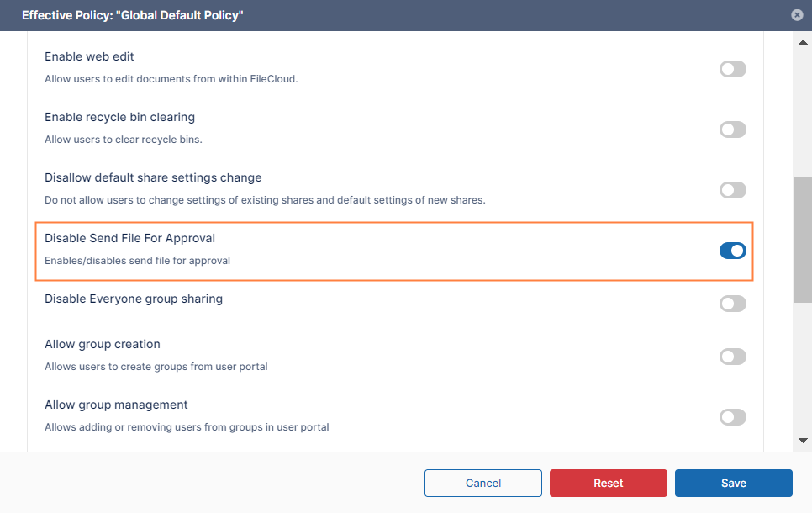The image size is (812, 513).
Task: Click the "Disable Send File For Approval" label text
Action: coord(129,239)
